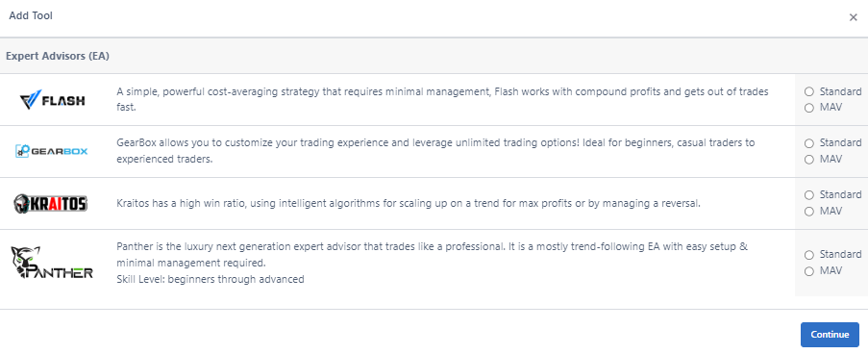The width and height of the screenshot is (868, 354).
Task: Click the Kraitos description text
Action: [x=409, y=203]
